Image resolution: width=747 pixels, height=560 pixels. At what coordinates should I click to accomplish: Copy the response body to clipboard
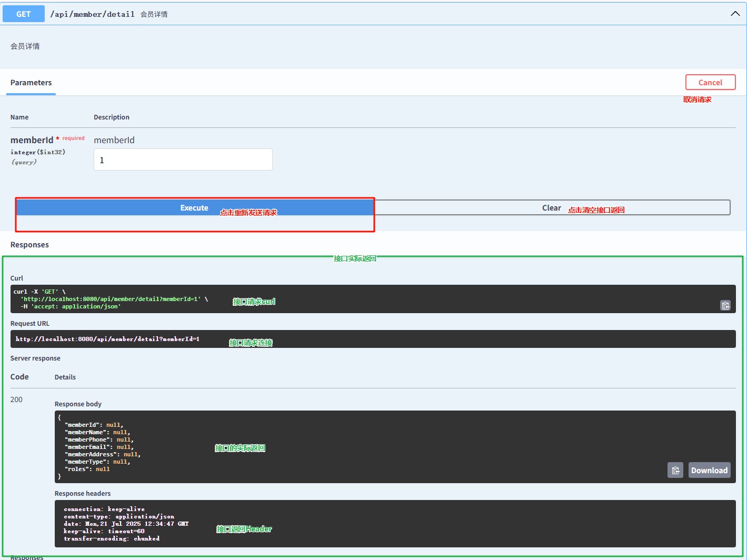(675, 470)
